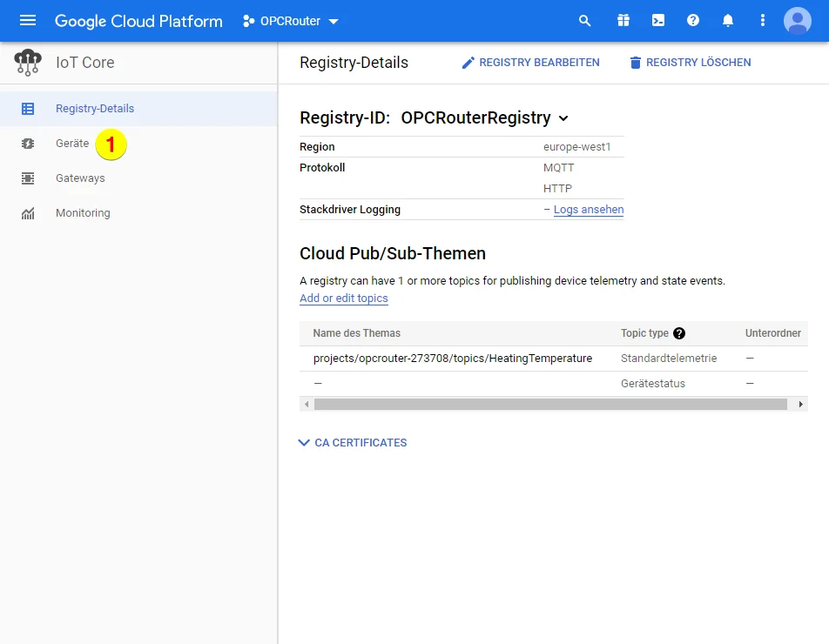Screen dimensions: 829x644
Task: Open the Logs ansehen link
Action: tap(589, 210)
